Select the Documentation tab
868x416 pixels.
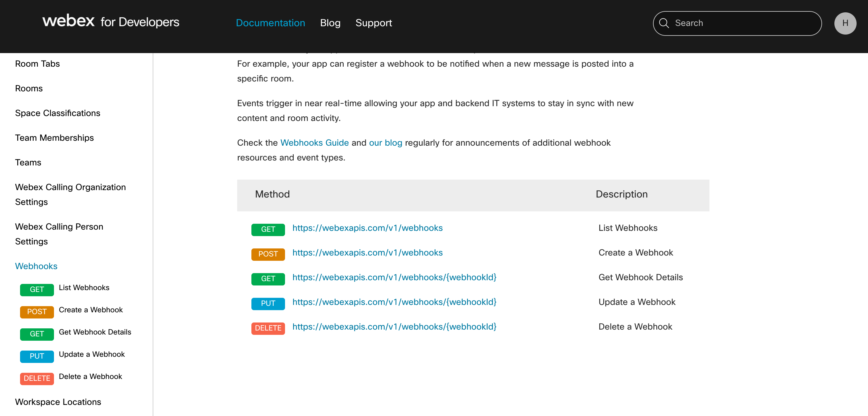271,23
